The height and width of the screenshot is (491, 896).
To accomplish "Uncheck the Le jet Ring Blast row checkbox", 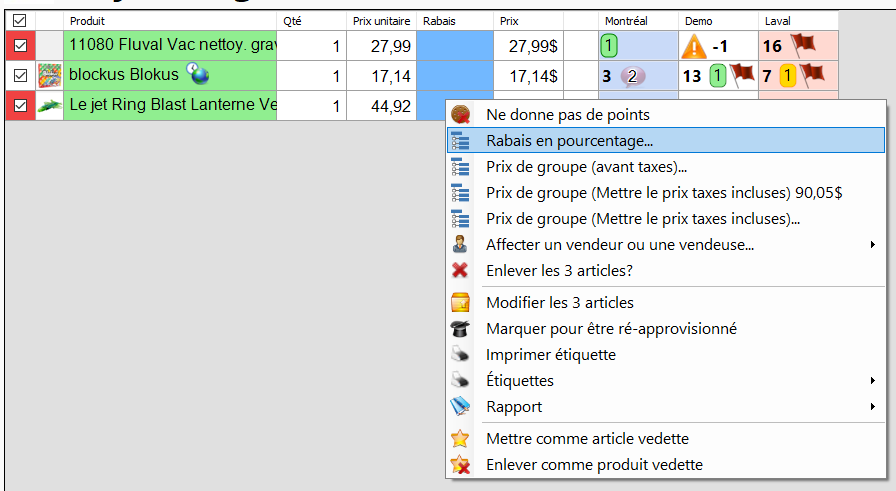I will pyautogui.click(x=21, y=106).
